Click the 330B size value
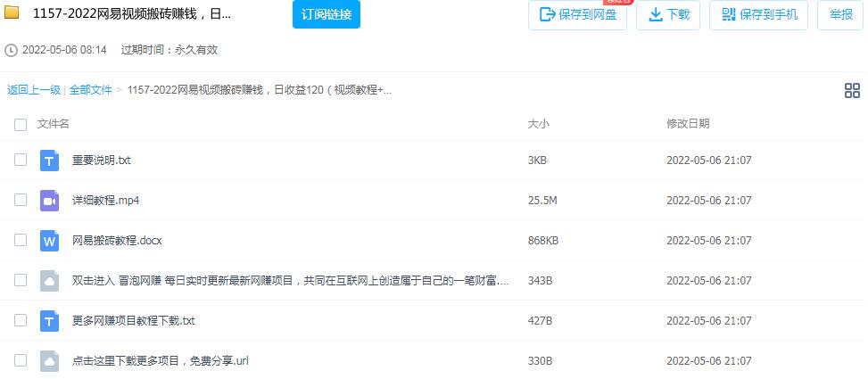 pos(541,361)
